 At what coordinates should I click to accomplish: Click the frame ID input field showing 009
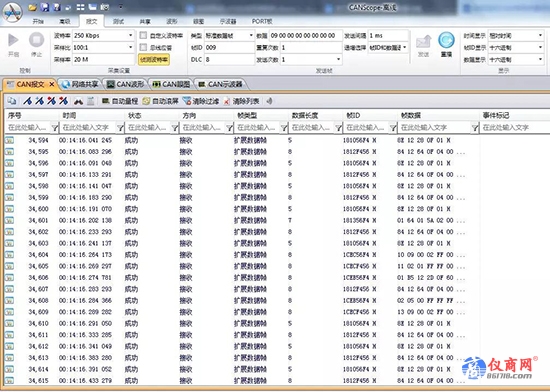tap(229, 48)
